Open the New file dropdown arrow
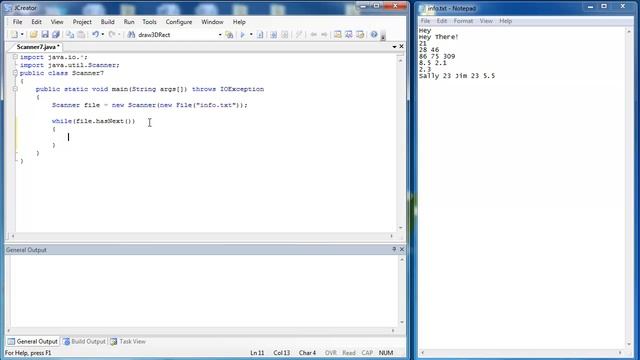The image size is (640, 360). (22, 35)
